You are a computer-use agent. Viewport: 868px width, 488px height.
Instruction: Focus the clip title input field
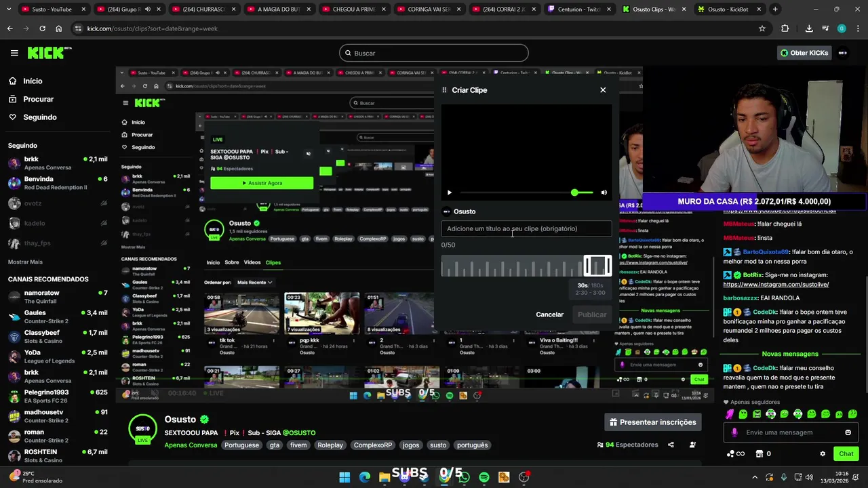coord(526,228)
